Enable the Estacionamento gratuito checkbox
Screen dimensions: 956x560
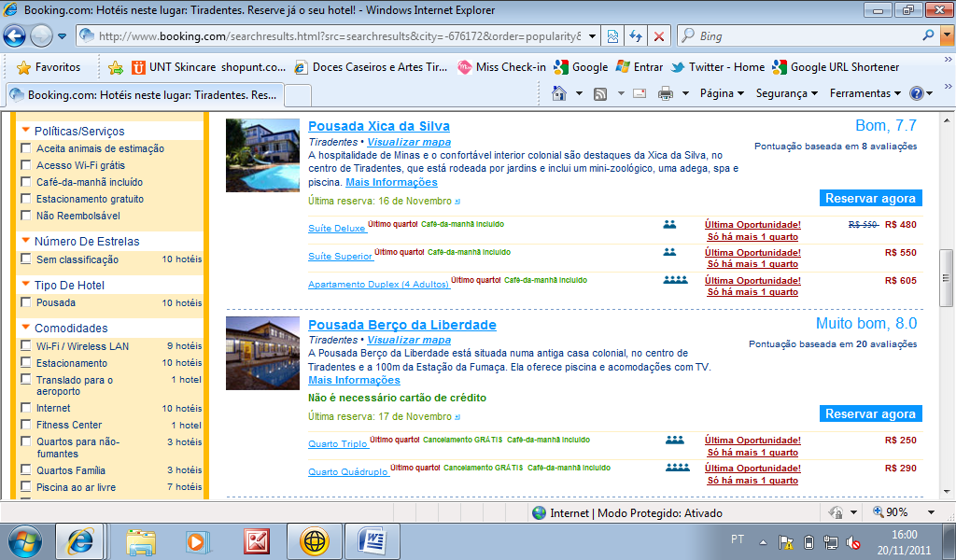click(x=26, y=199)
